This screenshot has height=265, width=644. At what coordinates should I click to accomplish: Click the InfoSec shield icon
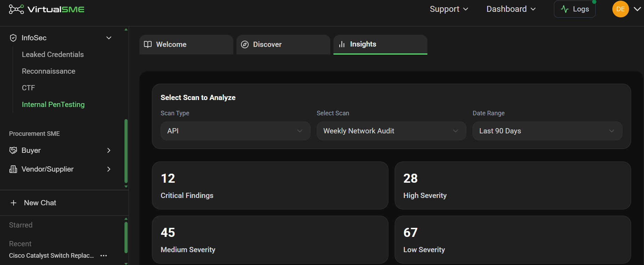point(13,38)
